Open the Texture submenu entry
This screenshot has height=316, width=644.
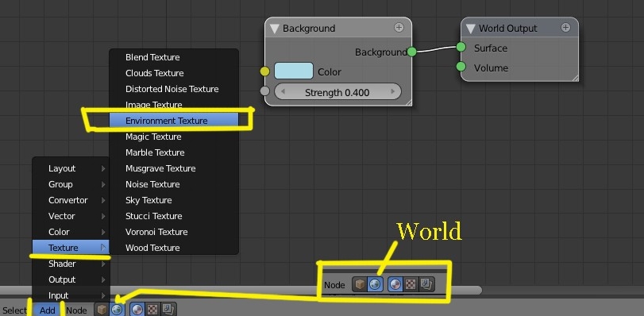tap(71, 248)
